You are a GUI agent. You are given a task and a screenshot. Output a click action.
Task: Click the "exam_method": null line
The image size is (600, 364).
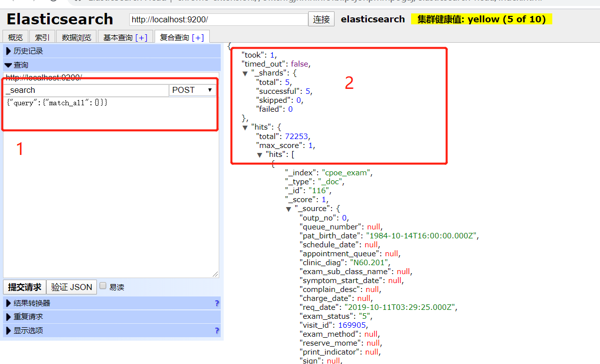[340, 334]
